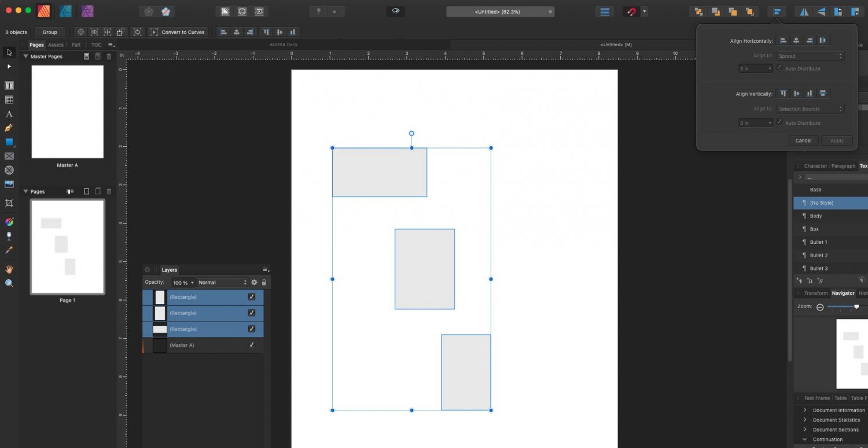
Task: Uncheck visibility on the top Rectangle layer
Action: [x=251, y=297]
